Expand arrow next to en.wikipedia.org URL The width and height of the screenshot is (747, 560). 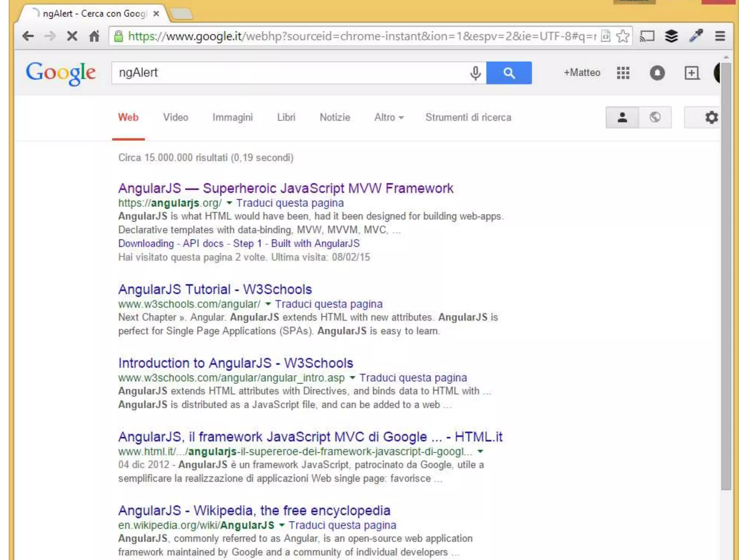282,525
